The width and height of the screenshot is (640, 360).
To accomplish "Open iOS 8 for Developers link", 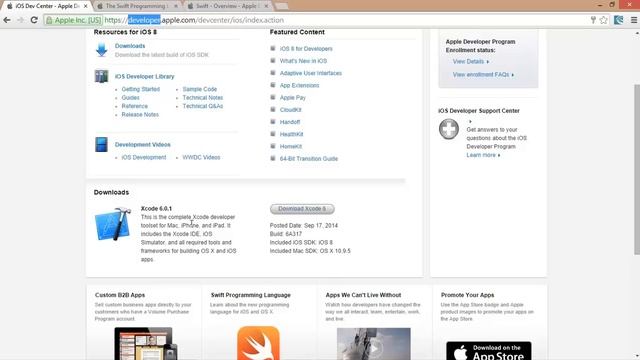I will click(306, 49).
